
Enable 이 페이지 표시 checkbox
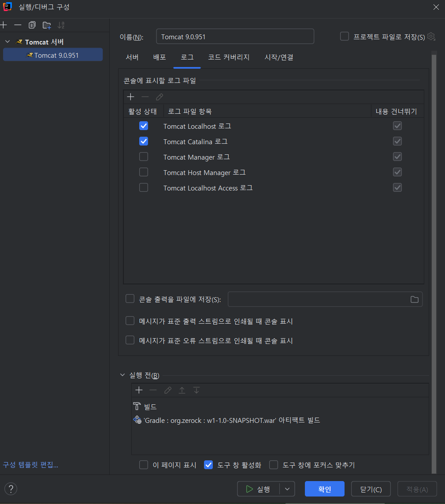click(x=144, y=465)
